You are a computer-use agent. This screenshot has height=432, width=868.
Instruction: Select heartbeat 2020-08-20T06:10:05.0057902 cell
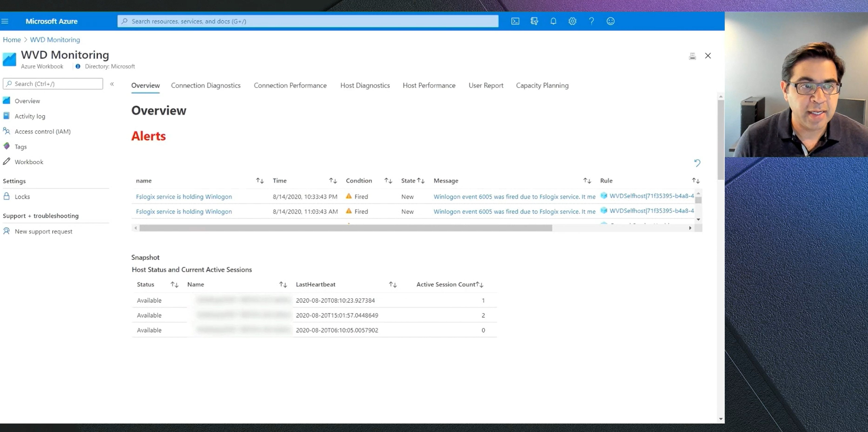(x=337, y=330)
